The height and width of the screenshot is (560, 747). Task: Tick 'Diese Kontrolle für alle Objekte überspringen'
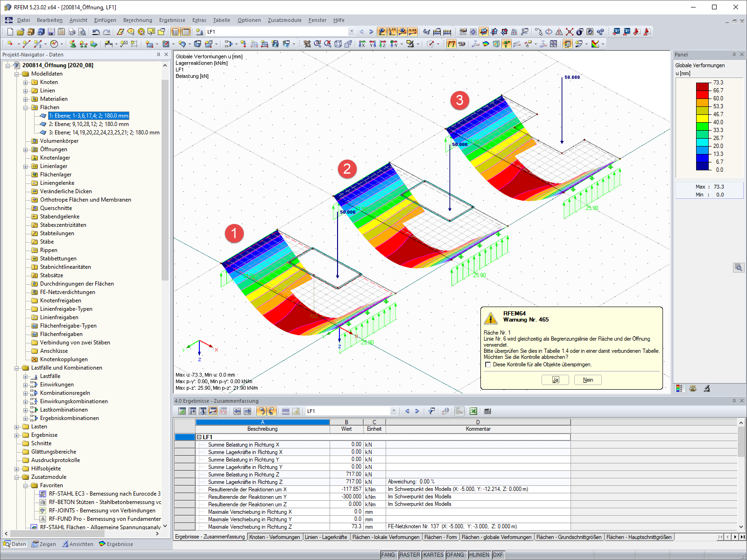488,364
